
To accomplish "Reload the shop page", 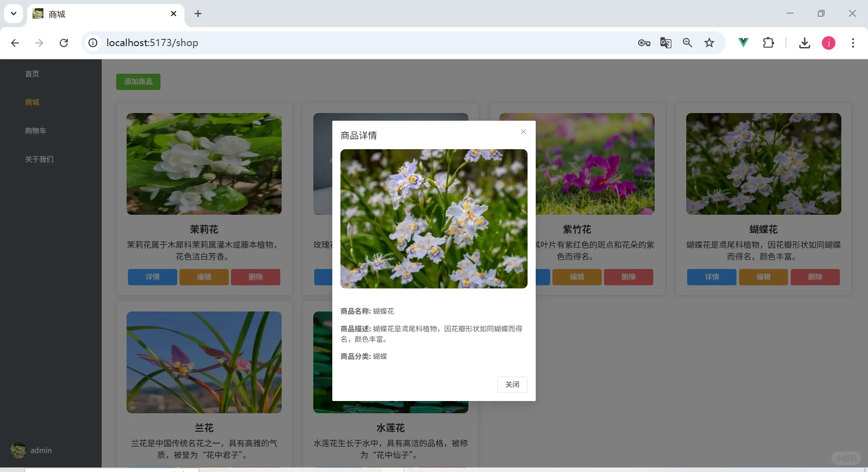I will click(x=64, y=42).
